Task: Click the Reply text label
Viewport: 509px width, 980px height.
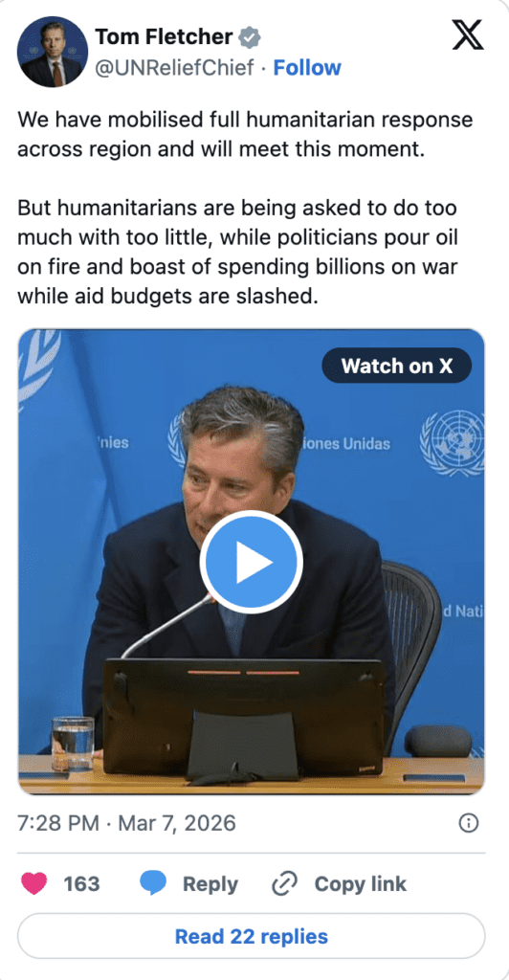Action: (x=210, y=883)
